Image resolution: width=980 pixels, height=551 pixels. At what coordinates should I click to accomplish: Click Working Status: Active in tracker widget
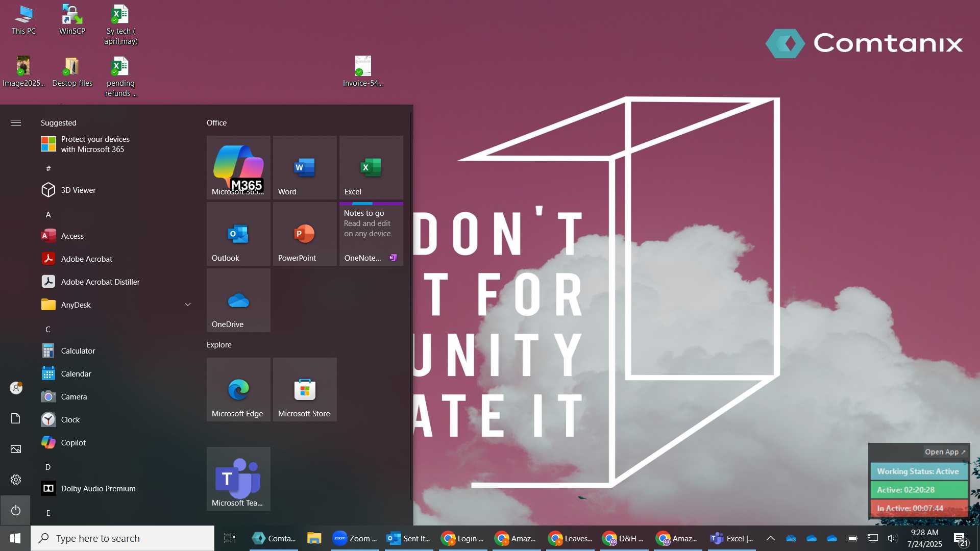[x=919, y=471]
